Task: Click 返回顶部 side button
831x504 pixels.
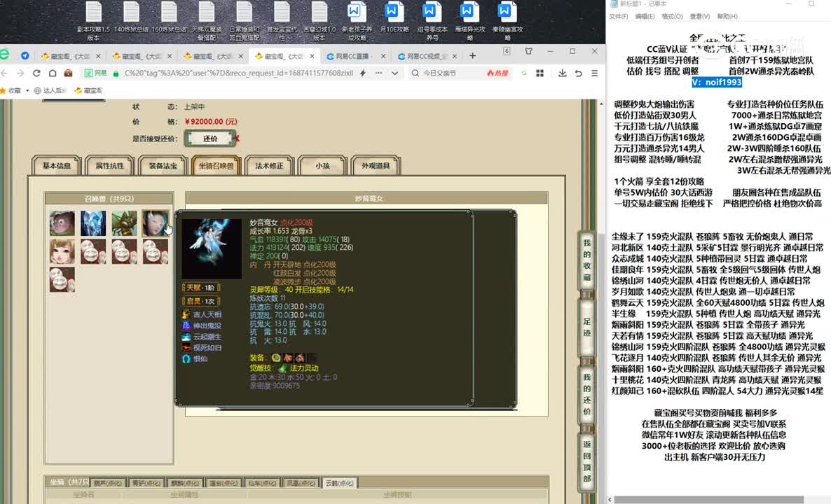Action: pos(586,461)
